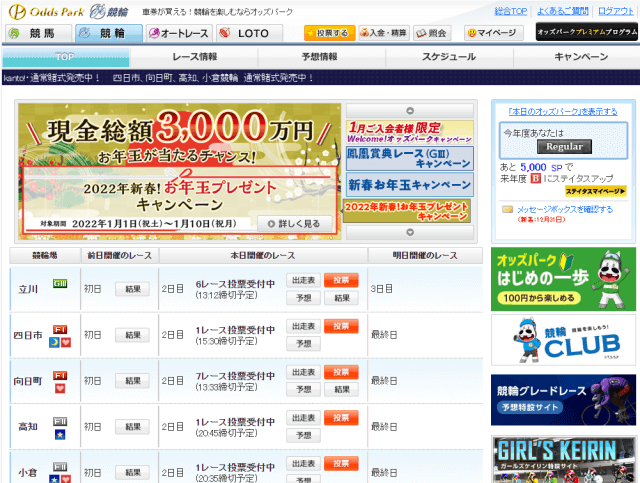The image size is (640, 483).
Task: Open the GIRL'S KEIRIN banner
Action: 563,459
